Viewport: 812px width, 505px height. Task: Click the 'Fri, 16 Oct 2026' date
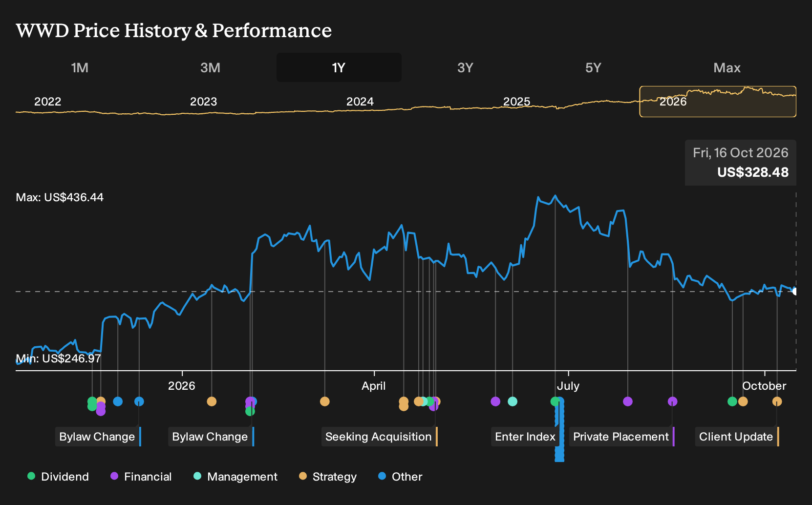pyautogui.click(x=741, y=153)
